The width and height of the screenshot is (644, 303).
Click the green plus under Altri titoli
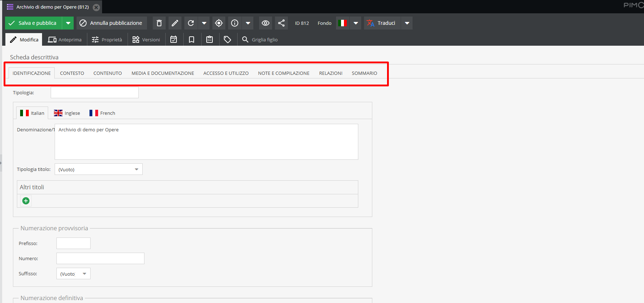[x=26, y=201]
